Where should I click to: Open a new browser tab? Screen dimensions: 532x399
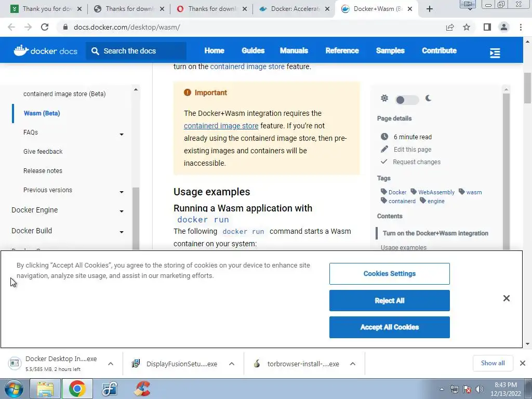tap(430, 9)
